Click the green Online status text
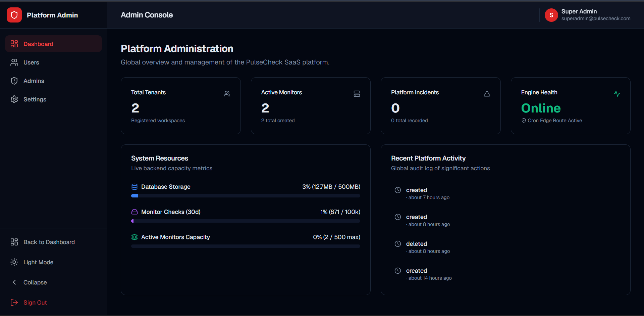The height and width of the screenshot is (316, 644). pos(541,108)
